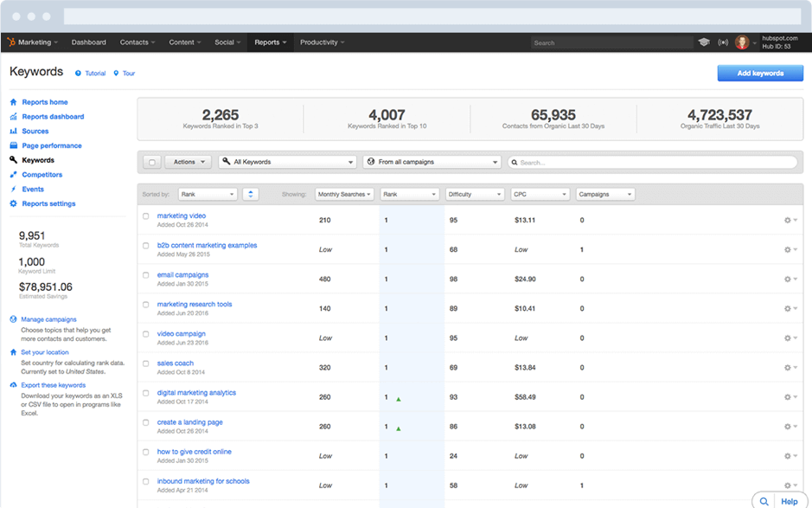Open the Monthly Searches column dropdown
The height and width of the screenshot is (508, 812).
(x=344, y=194)
